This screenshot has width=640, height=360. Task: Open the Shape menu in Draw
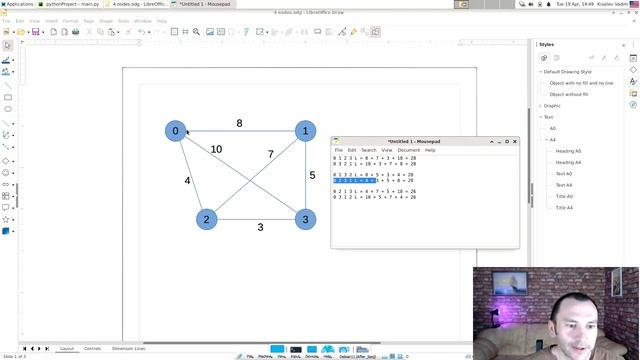pyautogui.click(x=106, y=21)
